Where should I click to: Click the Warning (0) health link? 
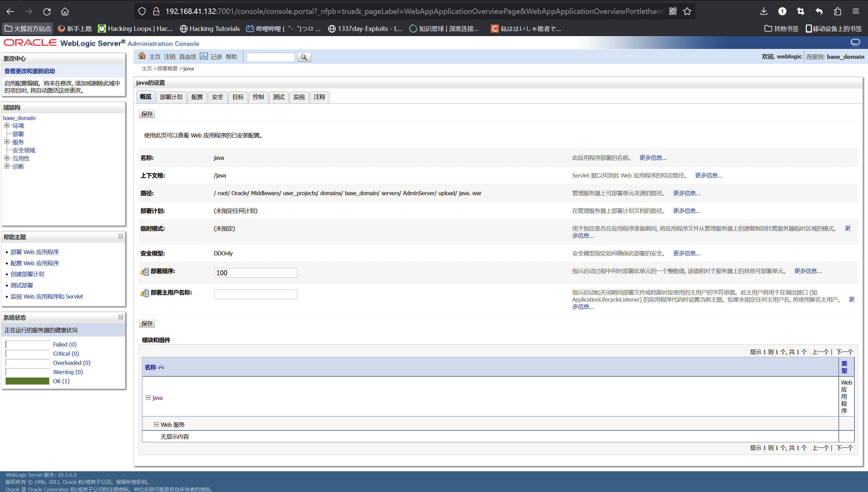68,372
